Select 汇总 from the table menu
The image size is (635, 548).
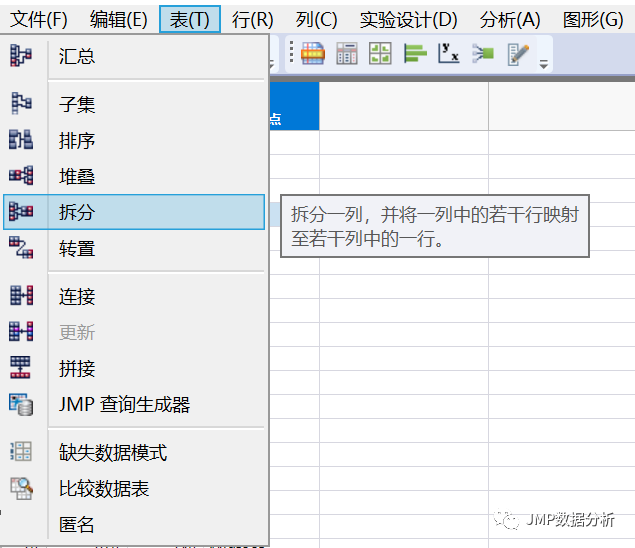[77, 56]
